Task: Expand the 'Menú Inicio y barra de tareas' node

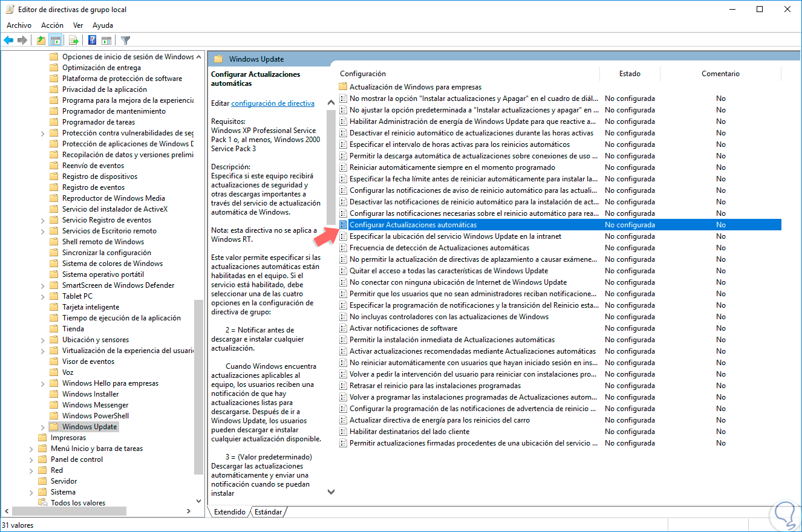Action: [31, 449]
